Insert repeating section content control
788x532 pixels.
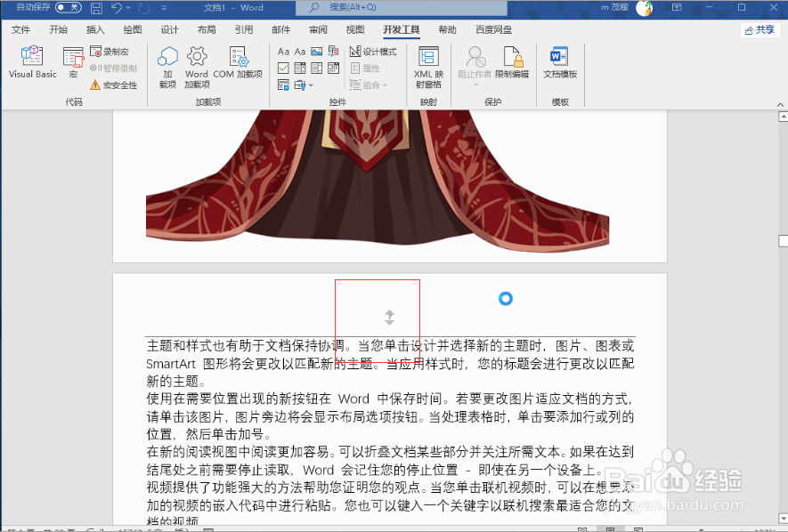point(283,85)
